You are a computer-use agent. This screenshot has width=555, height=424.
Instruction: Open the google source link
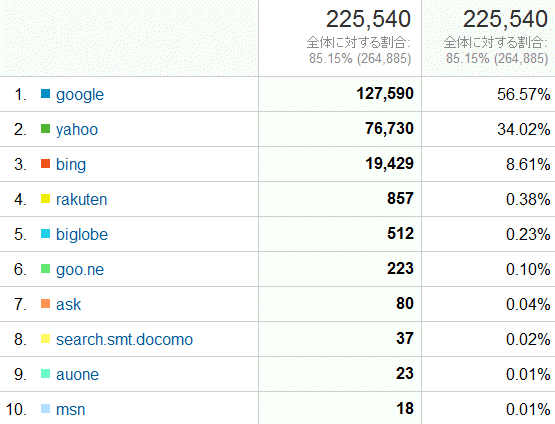click(x=80, y=94)
